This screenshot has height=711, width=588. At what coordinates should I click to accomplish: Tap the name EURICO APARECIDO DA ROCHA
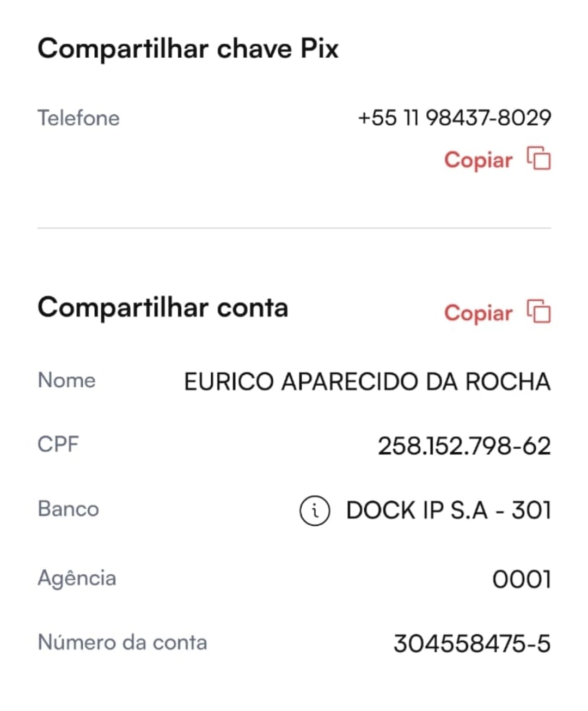click(x=367, y=381)
